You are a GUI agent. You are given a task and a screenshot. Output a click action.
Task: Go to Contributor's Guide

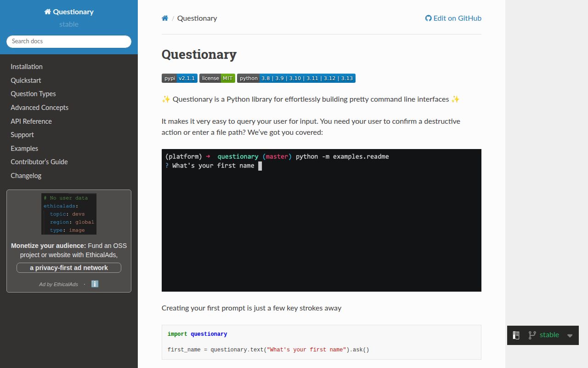[x=39, y=162]
